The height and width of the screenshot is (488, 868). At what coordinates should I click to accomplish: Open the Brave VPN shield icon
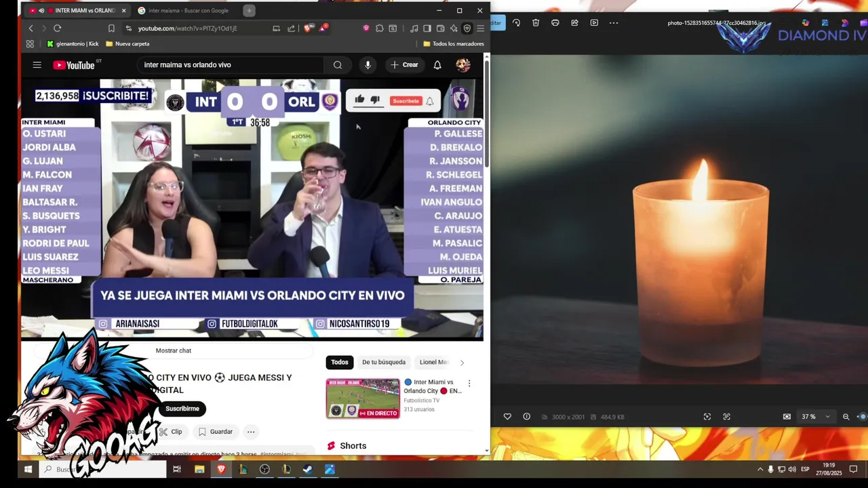[467, 28]
